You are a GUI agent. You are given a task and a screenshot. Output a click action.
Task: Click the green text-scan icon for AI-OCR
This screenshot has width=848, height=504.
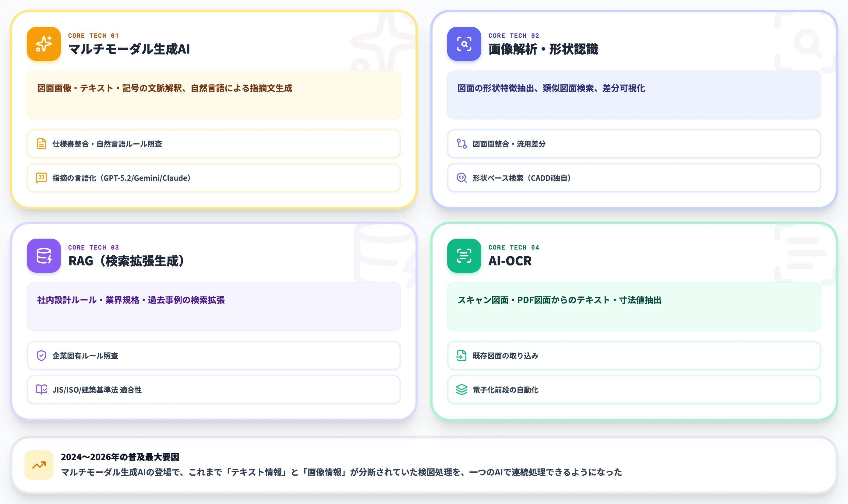pos(464,255)
